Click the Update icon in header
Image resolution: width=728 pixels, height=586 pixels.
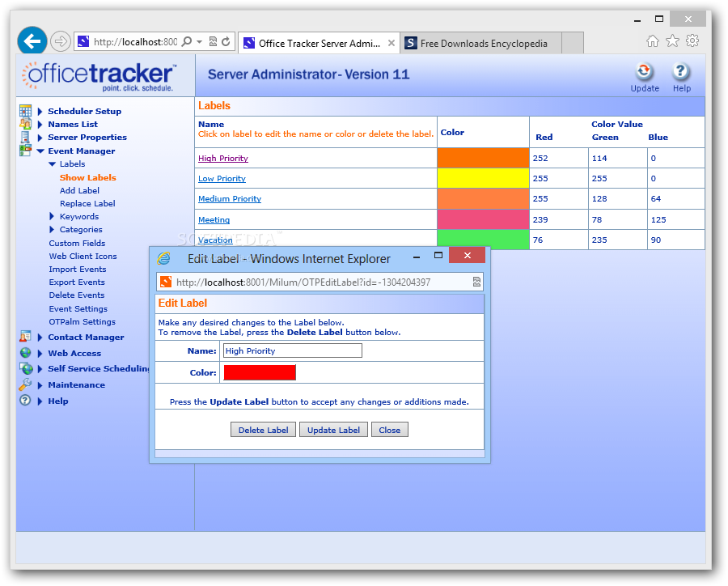(x=644, y=72)
